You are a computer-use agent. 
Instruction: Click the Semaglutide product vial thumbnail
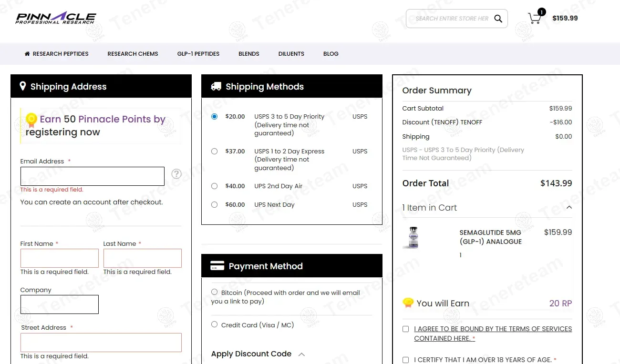point(413,237)
